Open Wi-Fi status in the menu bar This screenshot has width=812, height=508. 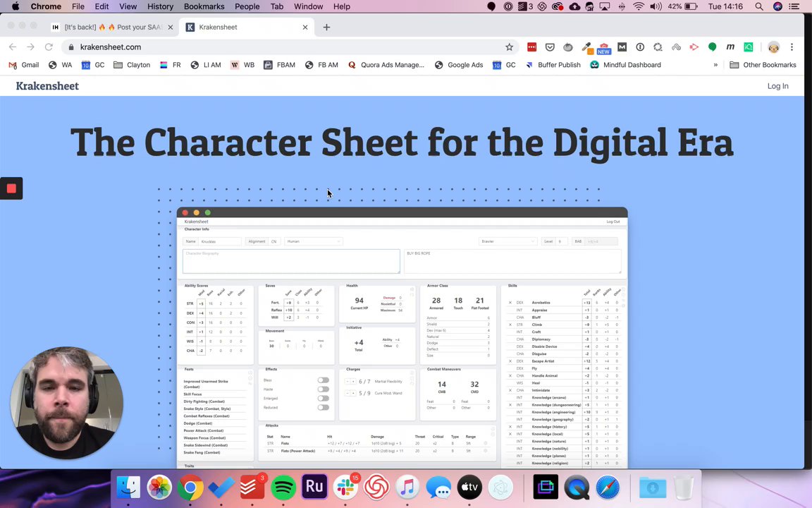(639, 6)
